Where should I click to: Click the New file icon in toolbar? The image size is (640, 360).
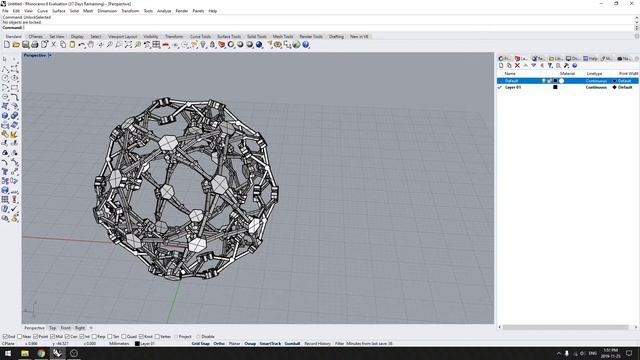7,45
